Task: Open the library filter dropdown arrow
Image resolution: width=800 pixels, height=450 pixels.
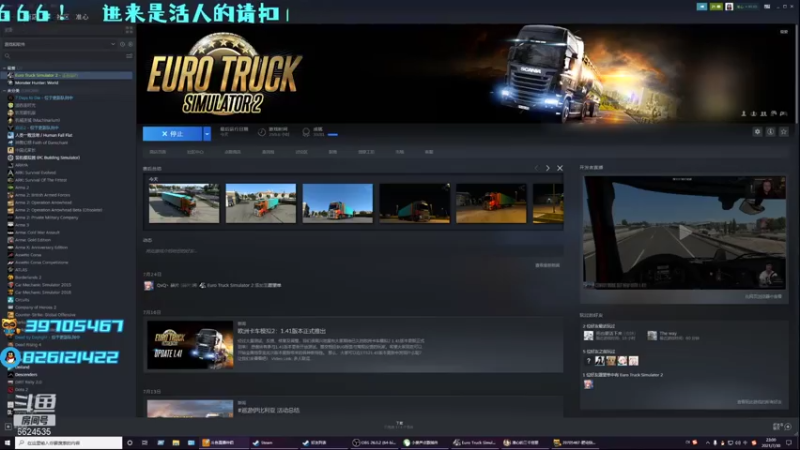Action: [x=113, y=44]
